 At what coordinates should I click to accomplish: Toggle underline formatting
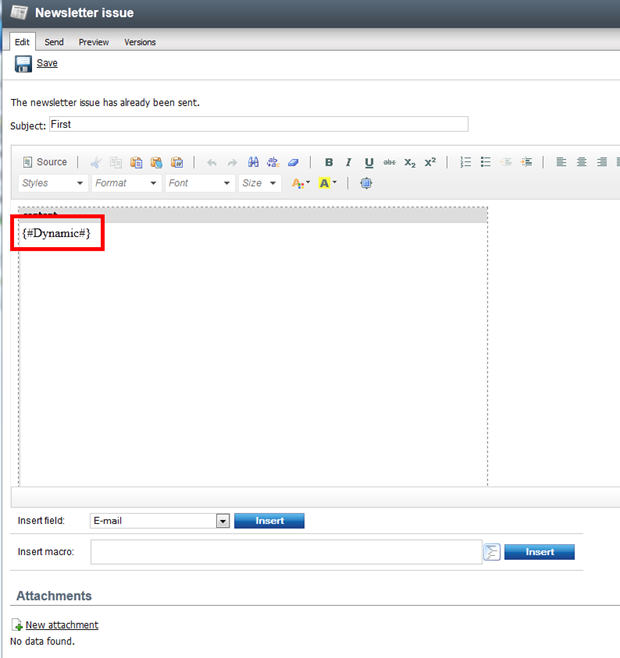369,162
